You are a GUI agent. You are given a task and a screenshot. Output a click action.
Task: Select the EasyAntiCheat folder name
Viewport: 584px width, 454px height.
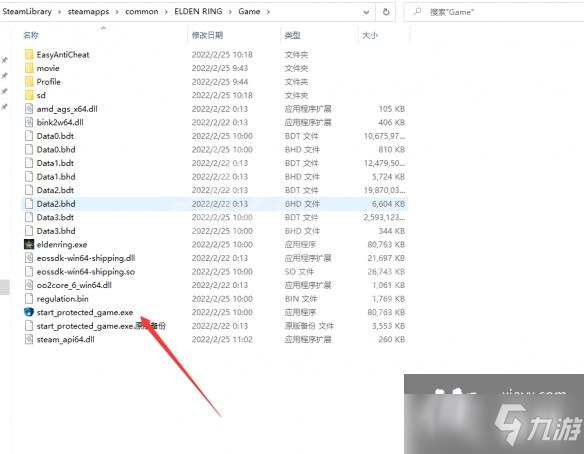(63, 55)
